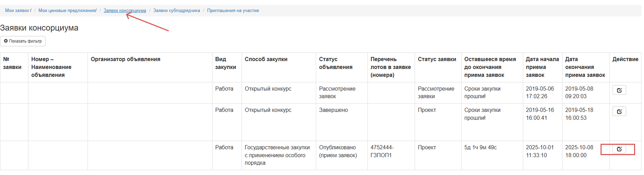This screenshot has height=175, width=644.
Task: Click the Дата окончания приема заявок header
Action: (x=585, y=67)
